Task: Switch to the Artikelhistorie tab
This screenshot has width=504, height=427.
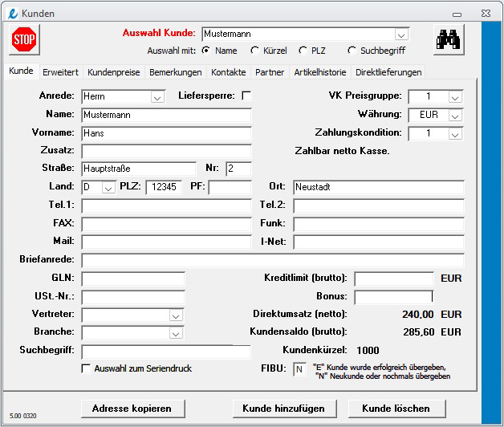Action: pyautogui.click(x=320, y=72)
